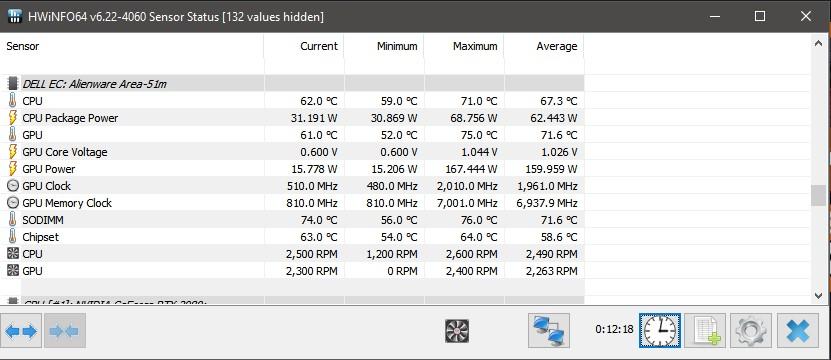Screen dimensions: 831x360
Task: Click the shrink columns arrows button
Action: point(65,331)
